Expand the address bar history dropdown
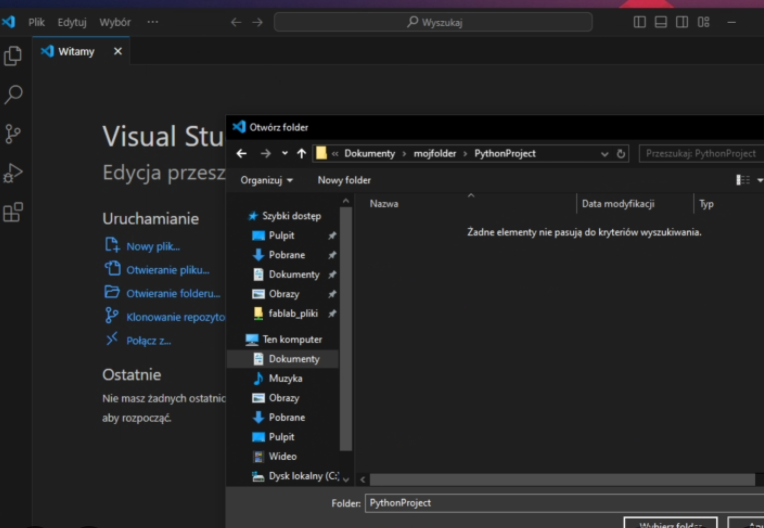The height and width of the screenshot is (528, 764). (604, 154)
